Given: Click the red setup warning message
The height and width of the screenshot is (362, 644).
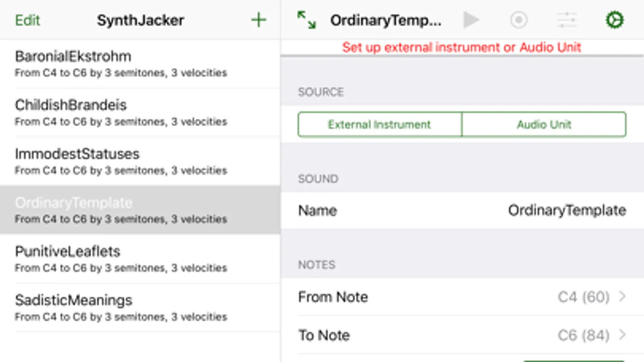Looking at the screenshot, I should (x=462, y=47).
